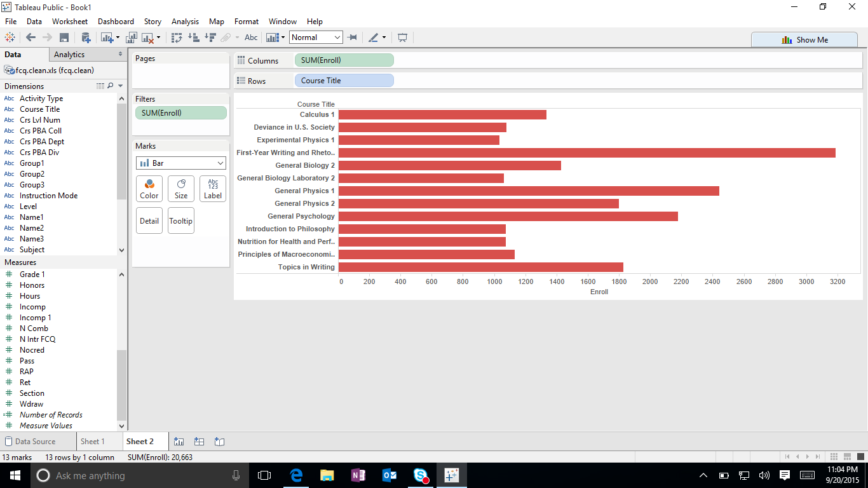Open the Worksheet menu
This screenshot has height=488, width=868.
70,21
